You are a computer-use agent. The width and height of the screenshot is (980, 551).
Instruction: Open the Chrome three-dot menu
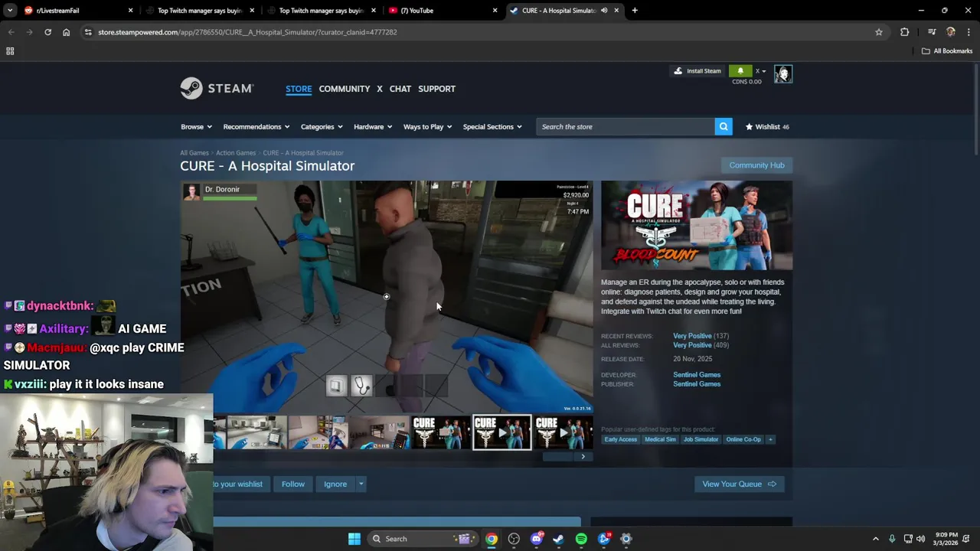click(969, 32)
